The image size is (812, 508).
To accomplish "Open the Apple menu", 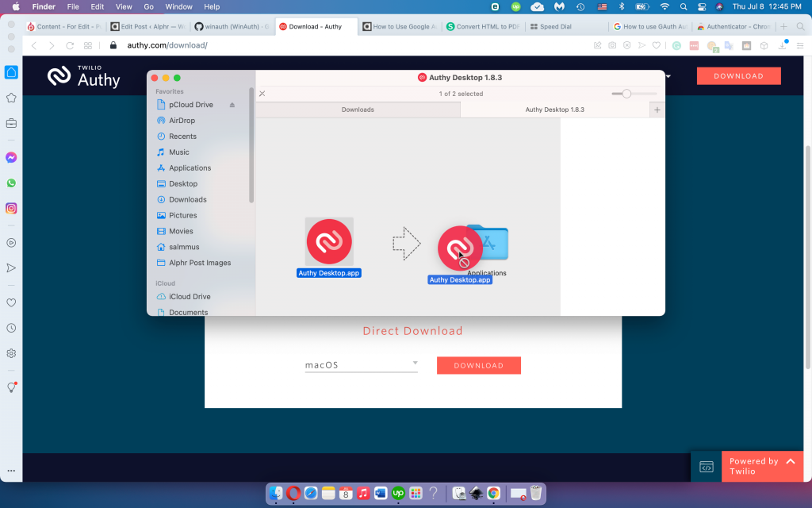I will [x=16, y=6].
